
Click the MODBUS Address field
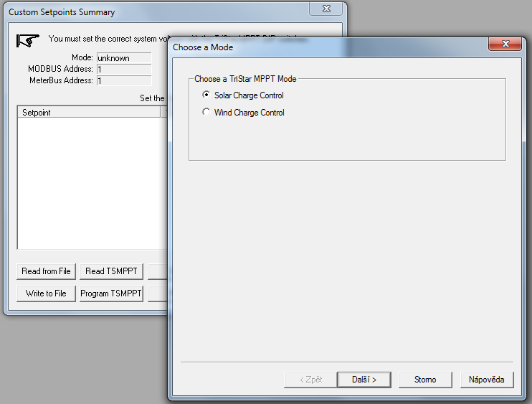tap(124, 70)
